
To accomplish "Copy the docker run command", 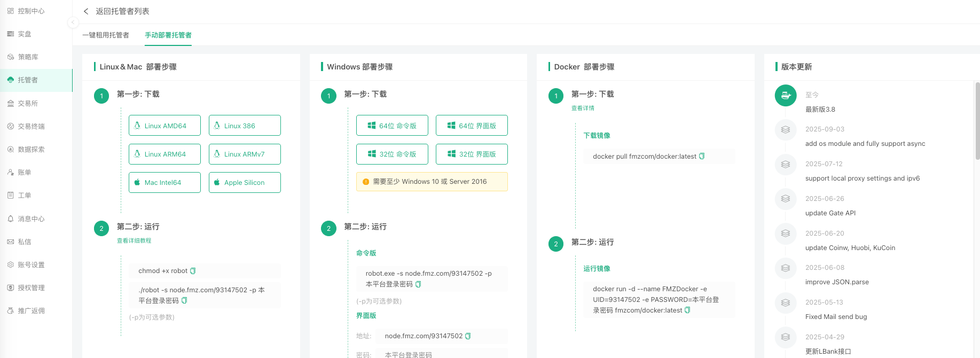I will (687, 310).
